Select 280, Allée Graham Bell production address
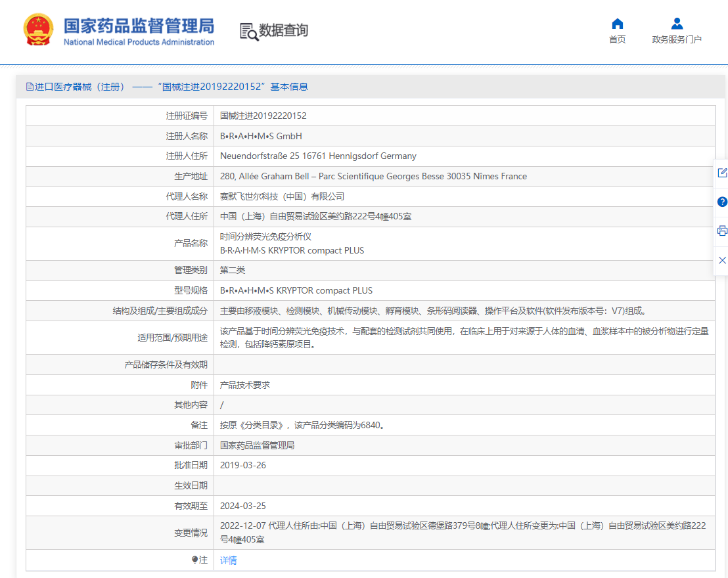 373,177
